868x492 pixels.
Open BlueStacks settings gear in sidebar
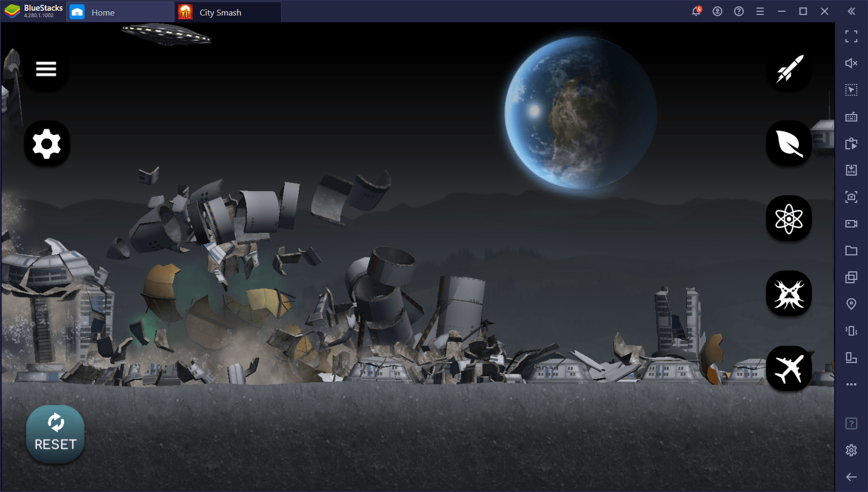tap(851, 450)
